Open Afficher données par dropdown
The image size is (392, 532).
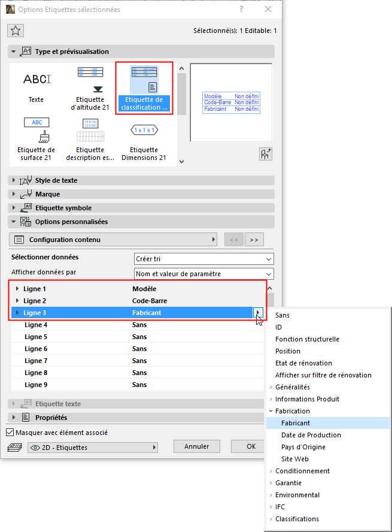coord(204,274)
